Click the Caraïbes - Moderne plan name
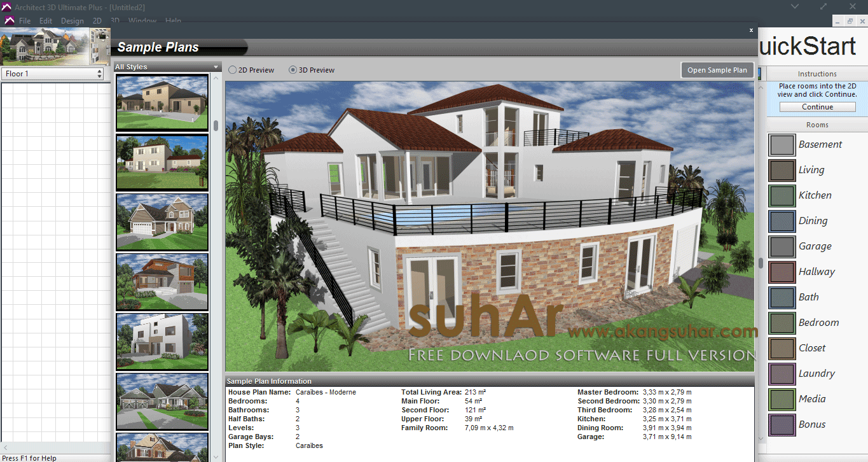Screen dimensions: 868x462 [326, 393]
